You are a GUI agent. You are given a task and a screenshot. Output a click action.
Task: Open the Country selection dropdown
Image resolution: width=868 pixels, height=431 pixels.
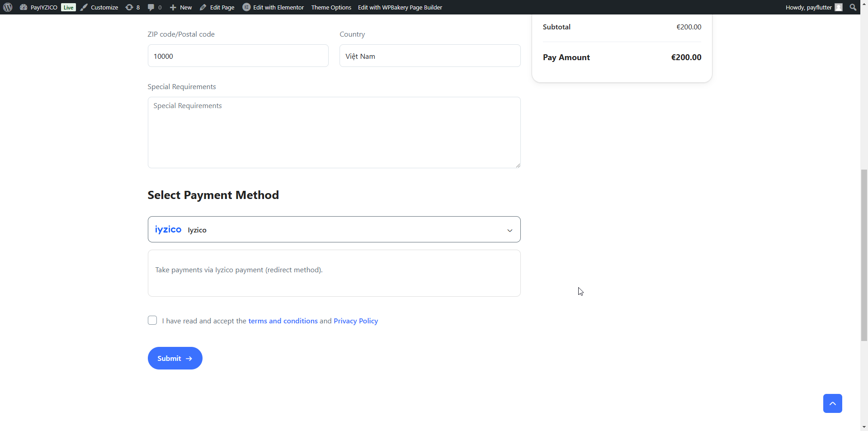429,56
